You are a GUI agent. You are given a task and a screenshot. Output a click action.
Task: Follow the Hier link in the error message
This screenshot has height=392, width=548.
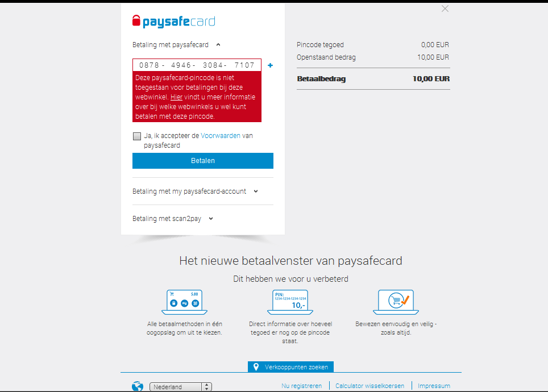click(x=176, y=97)
